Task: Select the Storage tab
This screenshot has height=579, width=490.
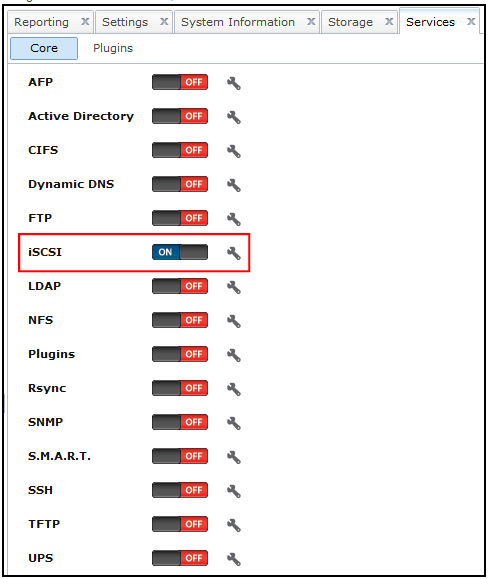Action: (350, 22)
